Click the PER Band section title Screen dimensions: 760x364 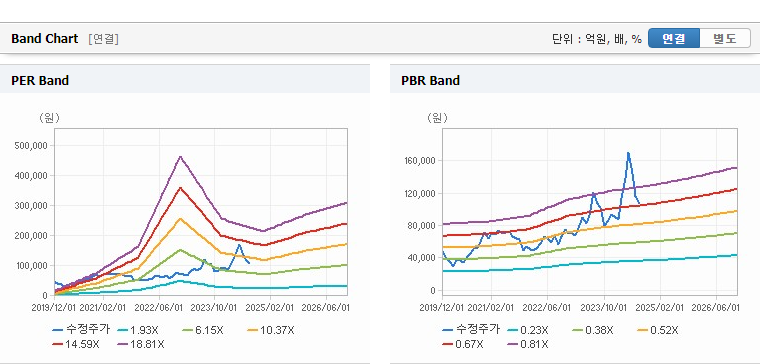pos(40,80)
